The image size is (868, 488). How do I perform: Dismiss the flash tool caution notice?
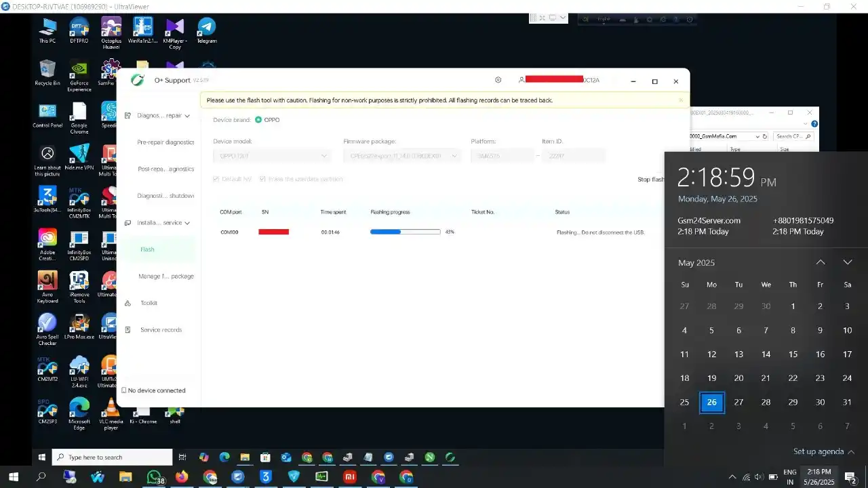click(x=681, y=100)
